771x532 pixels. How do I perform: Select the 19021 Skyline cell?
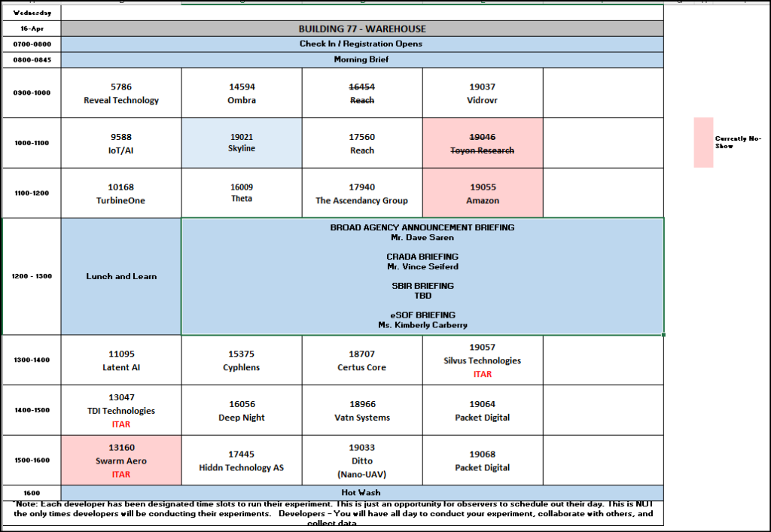tap(242, 143)
